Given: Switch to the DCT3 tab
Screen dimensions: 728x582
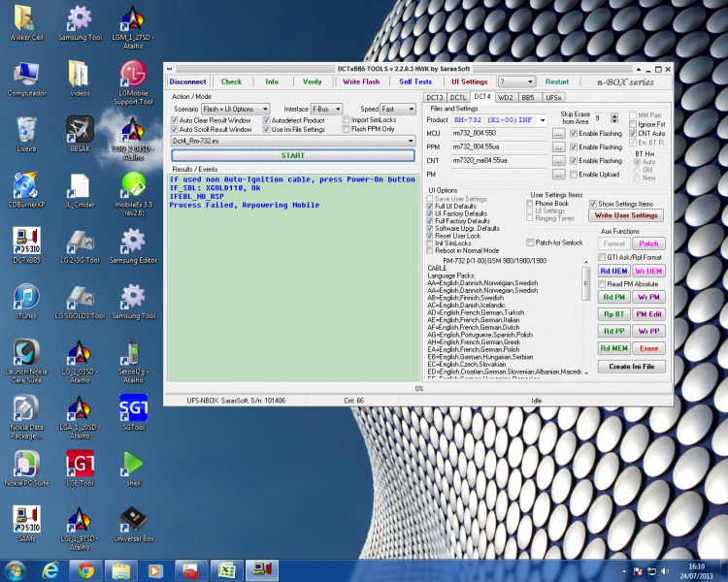Looking at the screenshot, I should coord(435,97).
